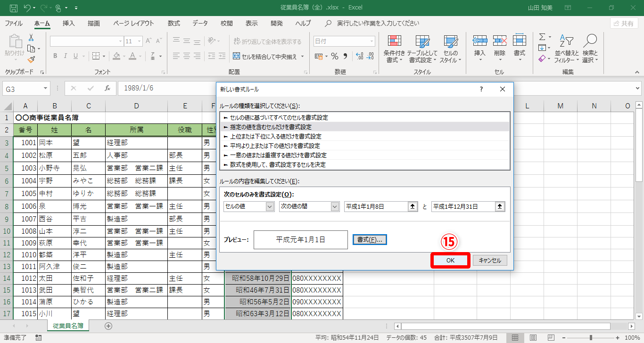Open the ファイル tab

[x=14, y=23]
